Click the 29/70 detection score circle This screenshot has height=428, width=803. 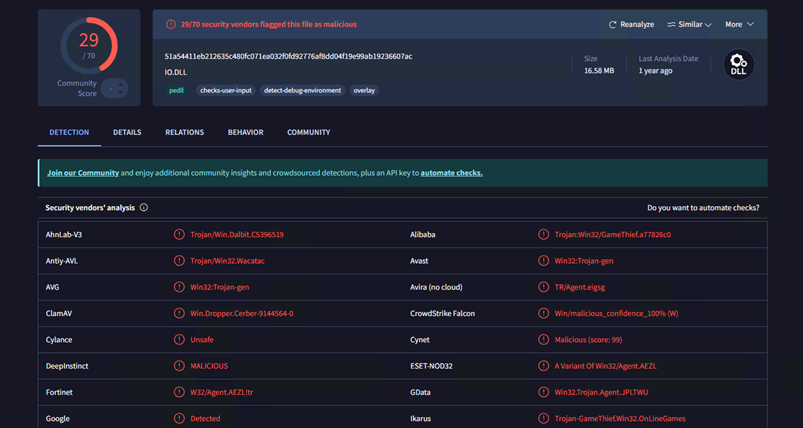pyautogui.click(x=89, y=46)
